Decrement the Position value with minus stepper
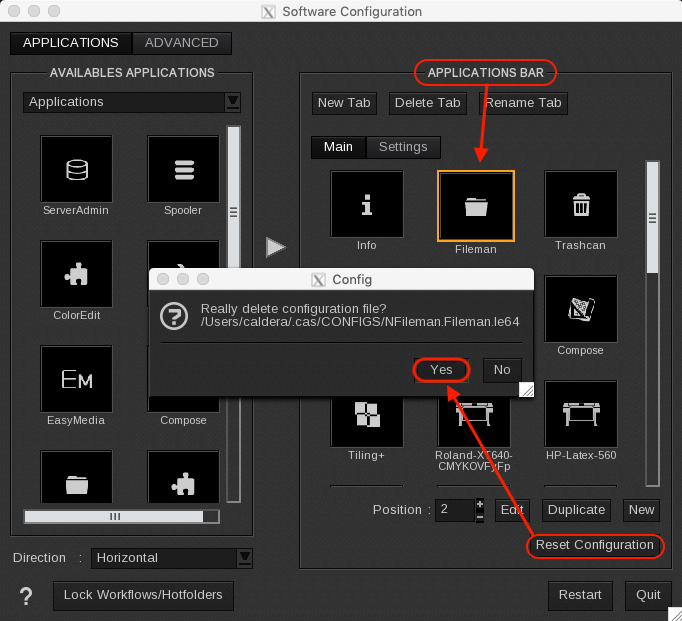 tap(480, 517)
